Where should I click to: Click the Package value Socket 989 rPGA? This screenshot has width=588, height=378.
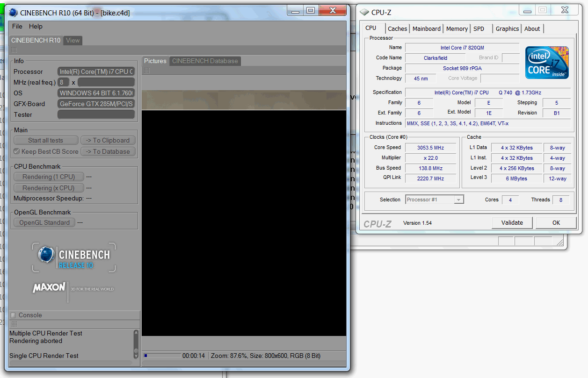[462, 68]
